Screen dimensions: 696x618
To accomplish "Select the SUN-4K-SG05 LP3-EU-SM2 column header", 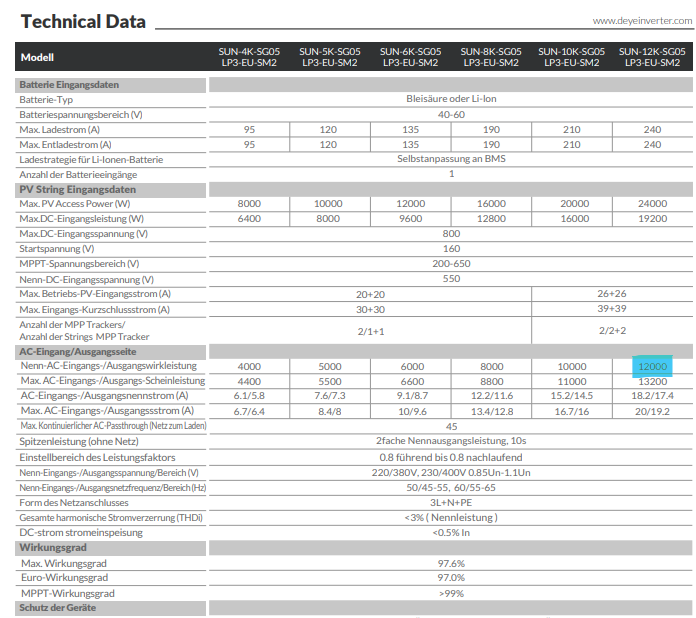I will [x=249, y=56].
